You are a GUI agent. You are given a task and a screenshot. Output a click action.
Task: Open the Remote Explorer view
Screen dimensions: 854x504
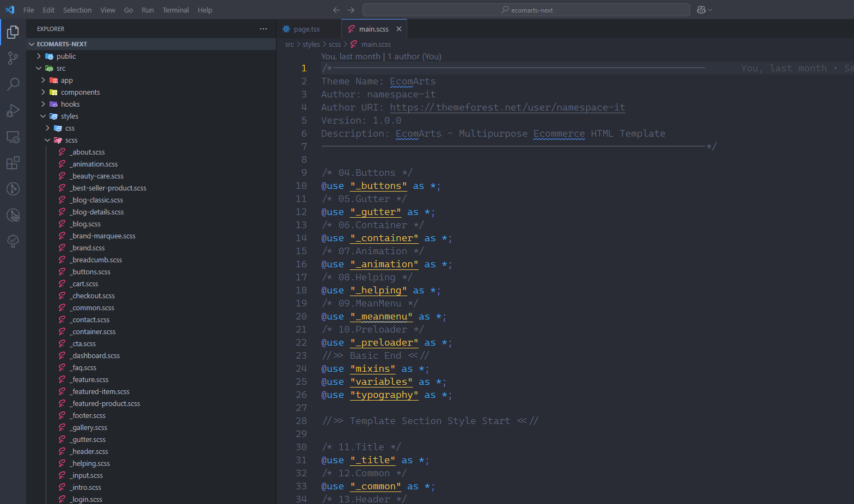(13, 137)
